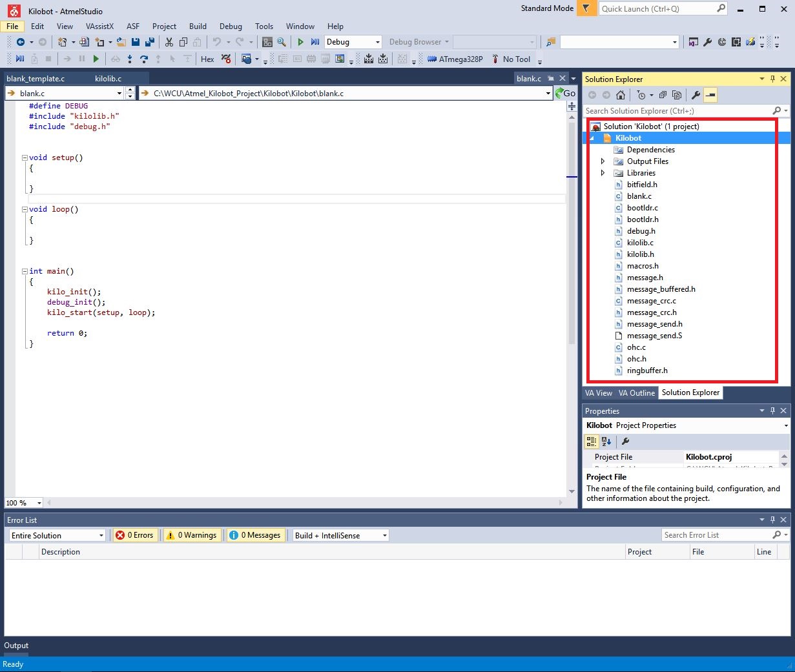Open the Entire Solution scope dropdown
Image resolution: width=795 pixels, height=672 pixels.
coord(57,535)
